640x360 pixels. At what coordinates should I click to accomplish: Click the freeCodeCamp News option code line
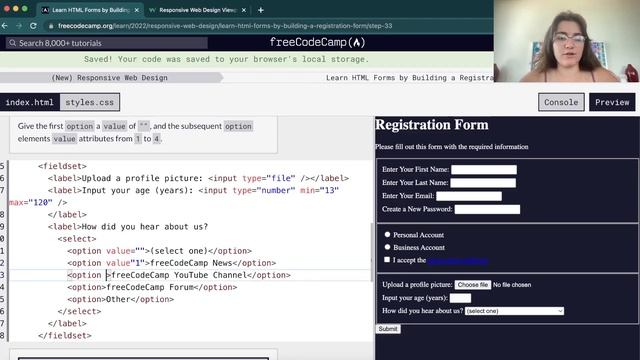click(171, 263)
